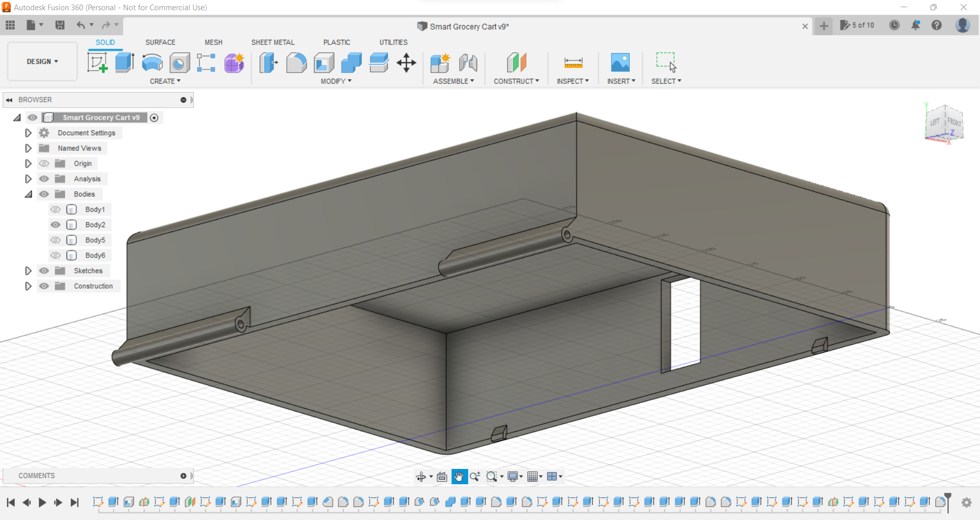The height and width of the screenshot is (520, 980).
Task: Click the ViewCube orientation widget
Action: tap(944, 123)
